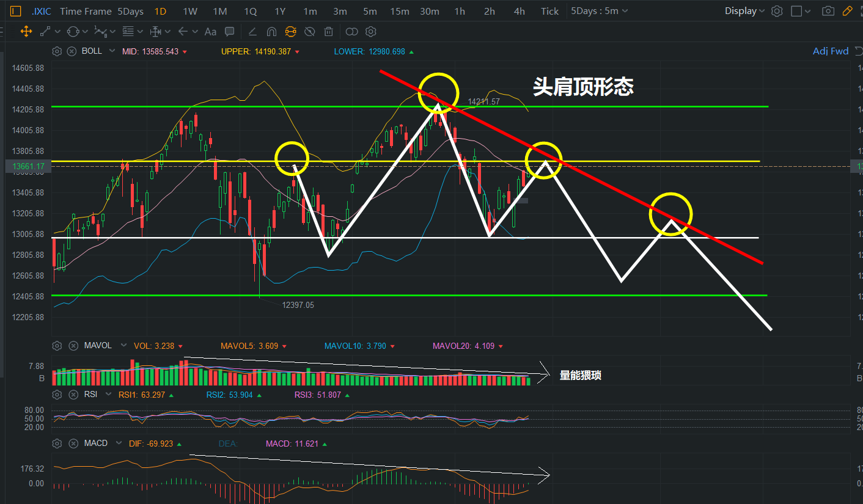Screen dimensions: 863x504
Task: Click the 头肩顶形态 text annotation
Action: (583, 87)
